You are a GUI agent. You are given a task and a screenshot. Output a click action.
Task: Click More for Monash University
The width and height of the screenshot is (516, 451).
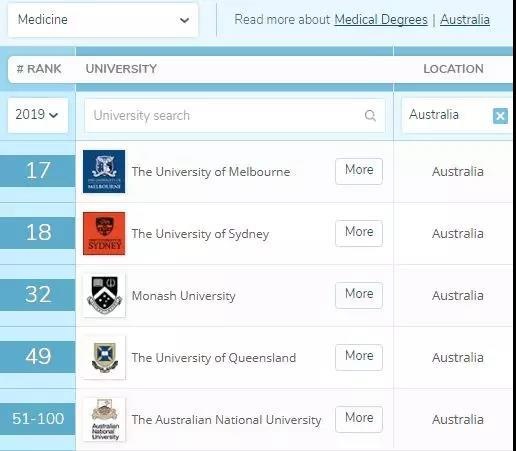coord(359,295)
